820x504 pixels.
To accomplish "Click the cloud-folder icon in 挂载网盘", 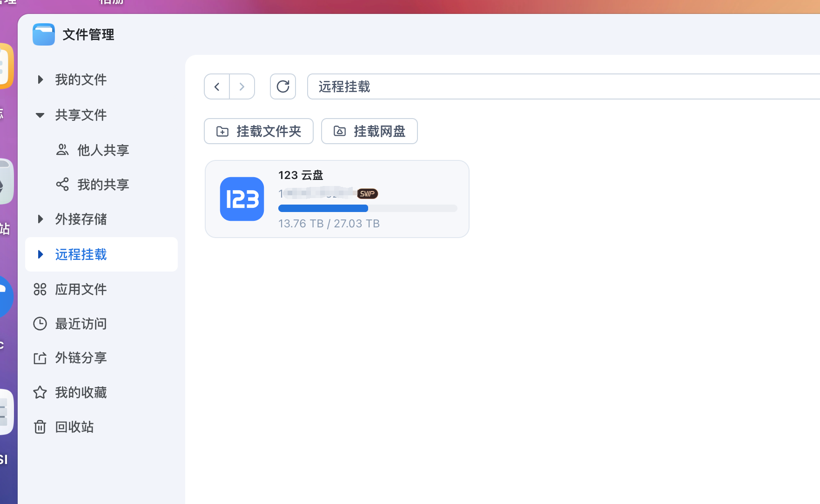I will [340, 131].
